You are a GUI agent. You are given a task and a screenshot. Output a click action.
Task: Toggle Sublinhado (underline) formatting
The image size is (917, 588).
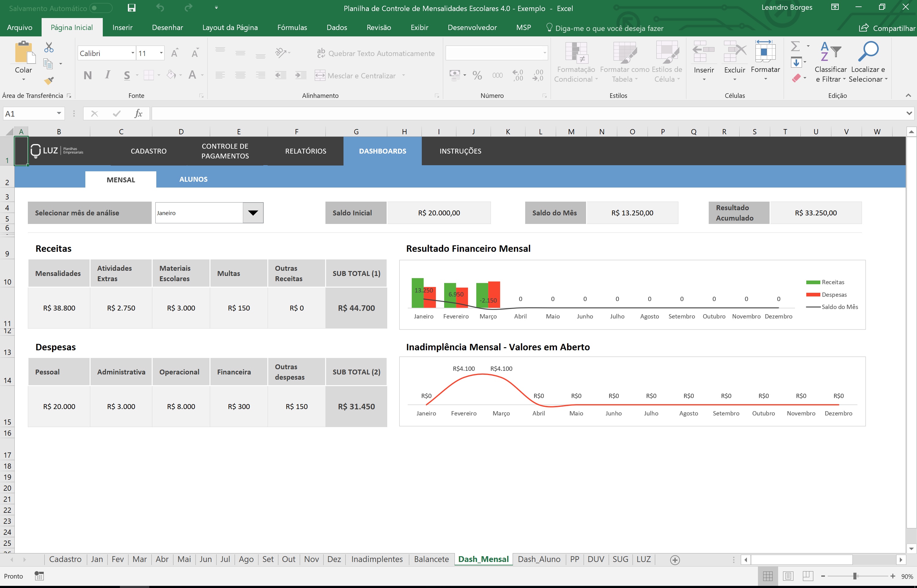click(x=127, y=75)
